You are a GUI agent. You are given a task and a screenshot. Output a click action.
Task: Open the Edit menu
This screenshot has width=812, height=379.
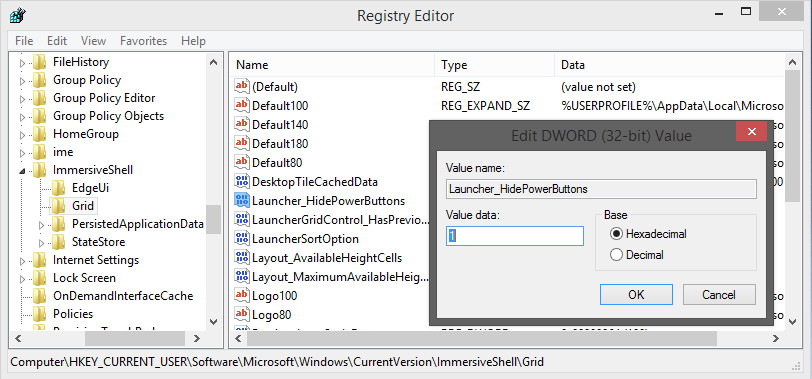click(x=57, y=41)
